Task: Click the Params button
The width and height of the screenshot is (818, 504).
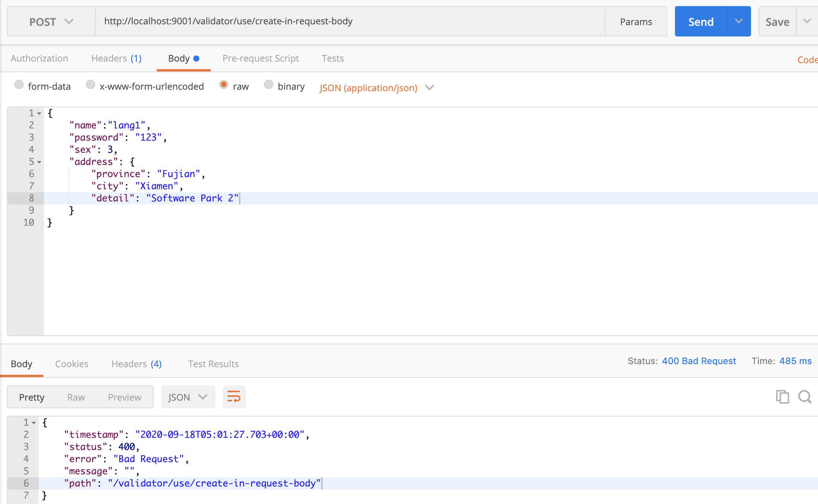Action: pyautogui.click(x=636, y=22)
